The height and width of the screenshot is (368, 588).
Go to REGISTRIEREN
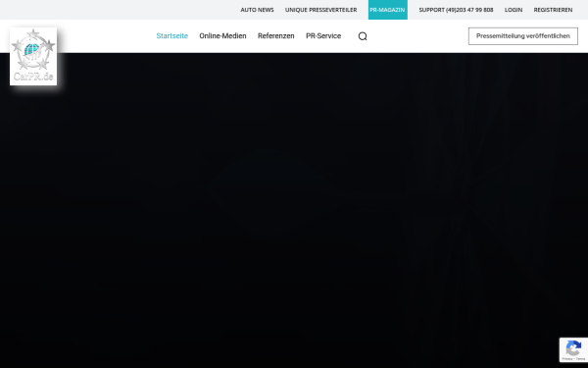tap(553, 10)
